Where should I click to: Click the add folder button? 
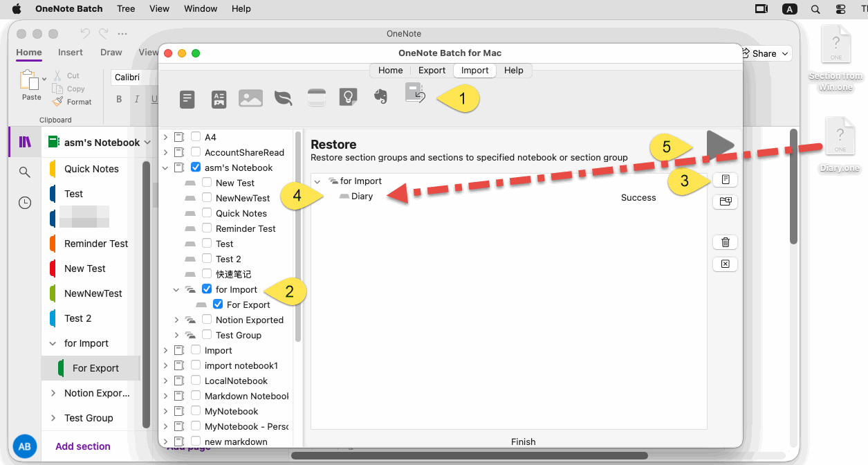pos(725,202)
